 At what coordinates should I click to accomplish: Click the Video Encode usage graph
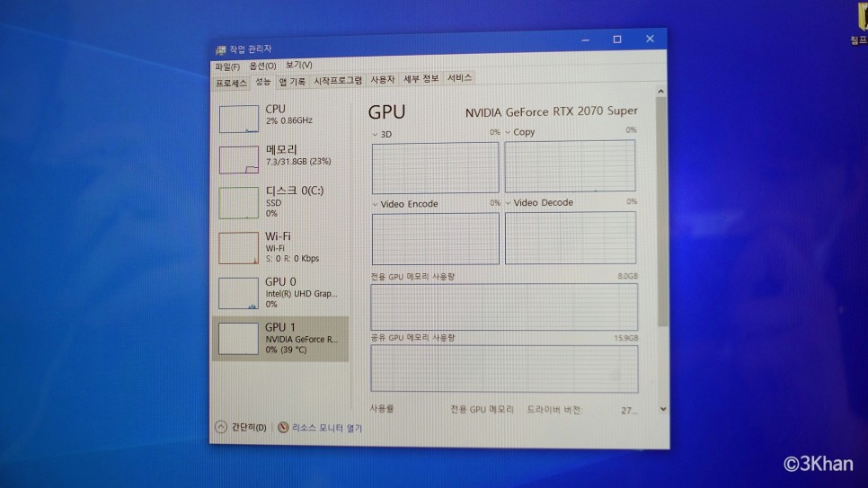(x=435, y=239)
